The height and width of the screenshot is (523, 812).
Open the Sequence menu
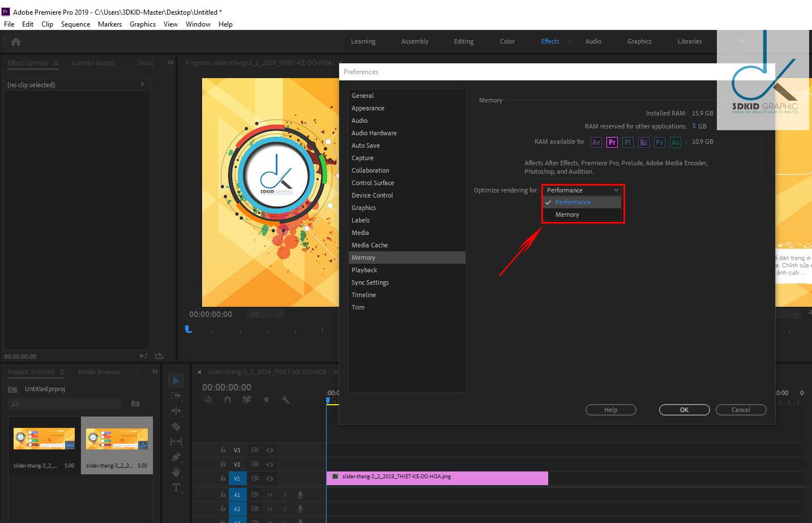pos(75,24)
